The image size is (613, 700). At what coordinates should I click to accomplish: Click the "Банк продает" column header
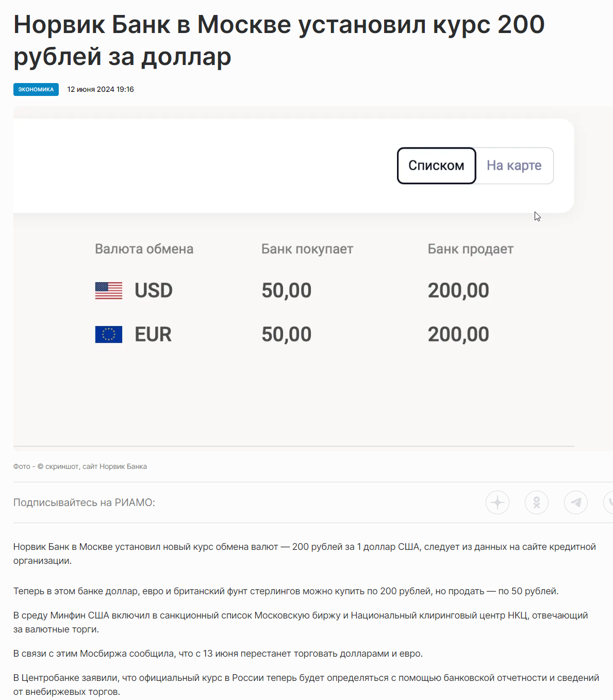[x=470, y=249]
